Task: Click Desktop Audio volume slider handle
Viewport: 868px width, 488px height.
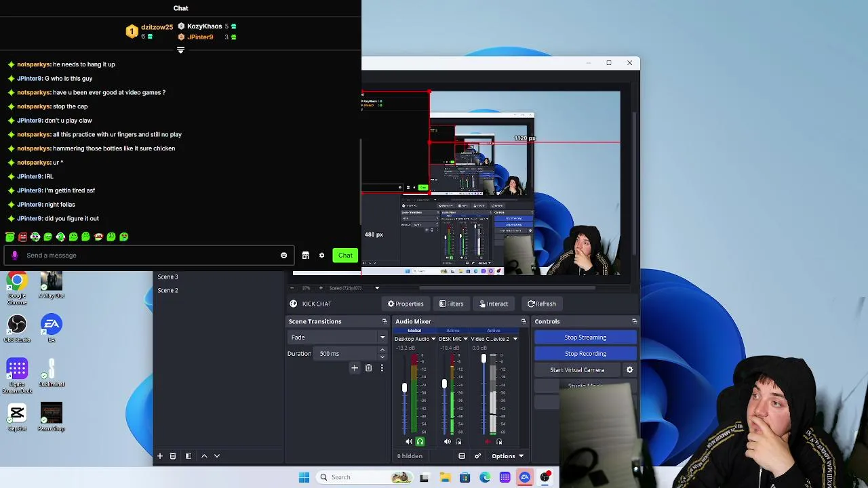Action: (404, 388)
